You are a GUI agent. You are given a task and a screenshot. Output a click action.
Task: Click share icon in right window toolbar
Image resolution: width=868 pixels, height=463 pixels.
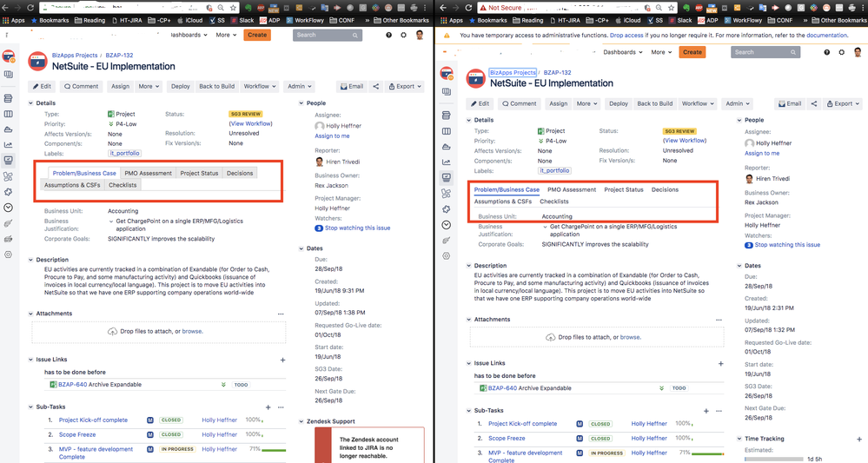point(814,103)
